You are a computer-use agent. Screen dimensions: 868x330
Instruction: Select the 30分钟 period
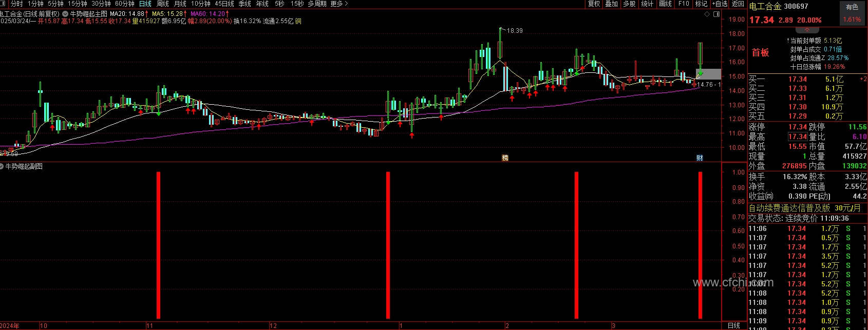[x=101, y=4]
